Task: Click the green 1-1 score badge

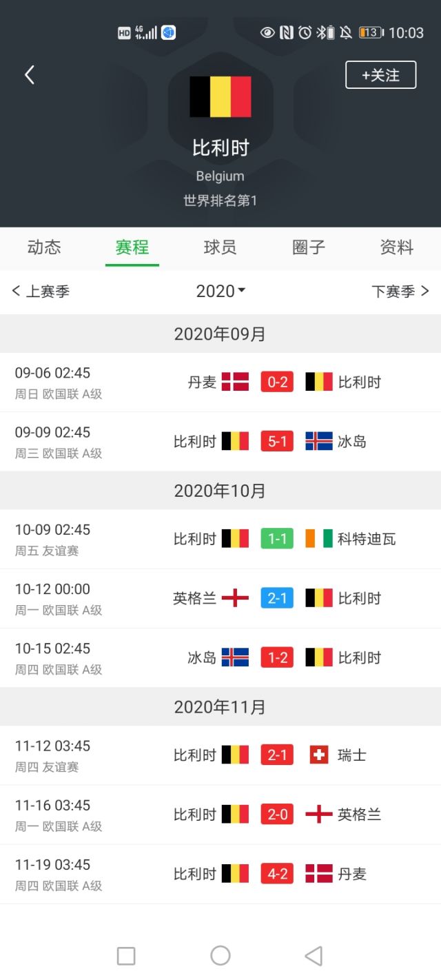Action: 276,538
